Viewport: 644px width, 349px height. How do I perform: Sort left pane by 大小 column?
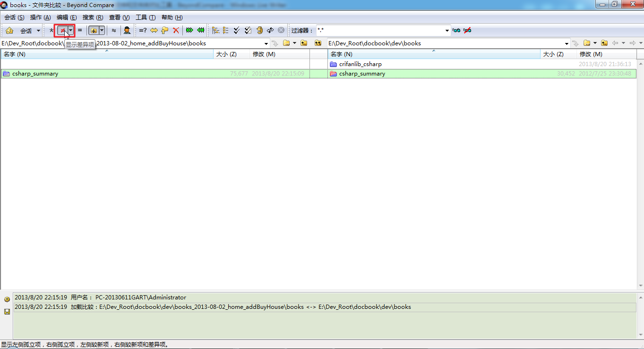coord(232,54)
